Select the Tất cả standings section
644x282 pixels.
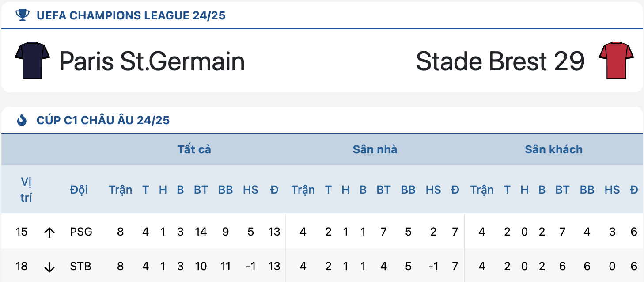coord(194,149)
